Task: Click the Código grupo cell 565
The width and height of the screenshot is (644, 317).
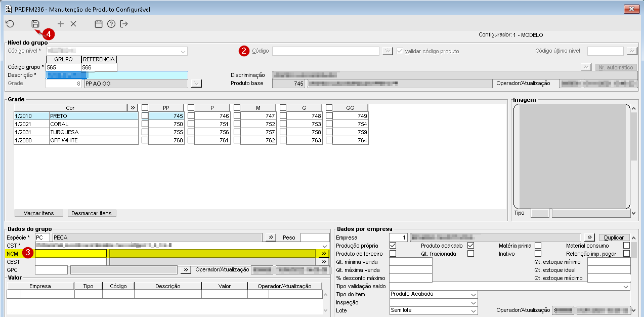Action: (64, 67)
